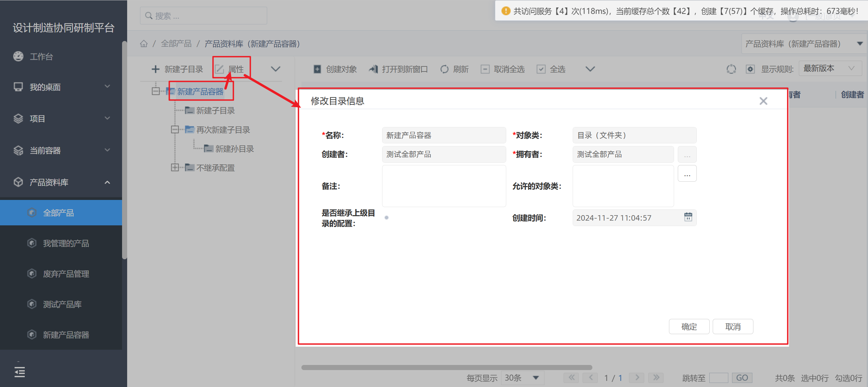Click the 确定 button in the dialog

[x=689, y=327]
